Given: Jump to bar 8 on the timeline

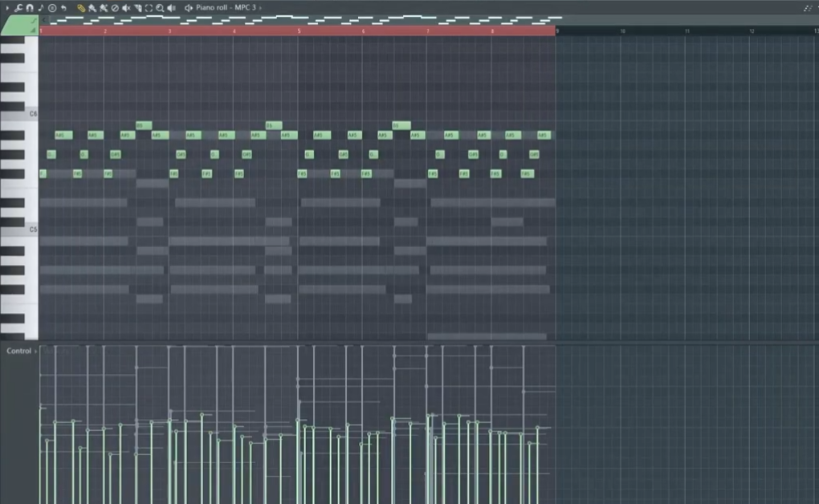Looking at the screenshot, I should pyautogui.click(x=492, y=31).
